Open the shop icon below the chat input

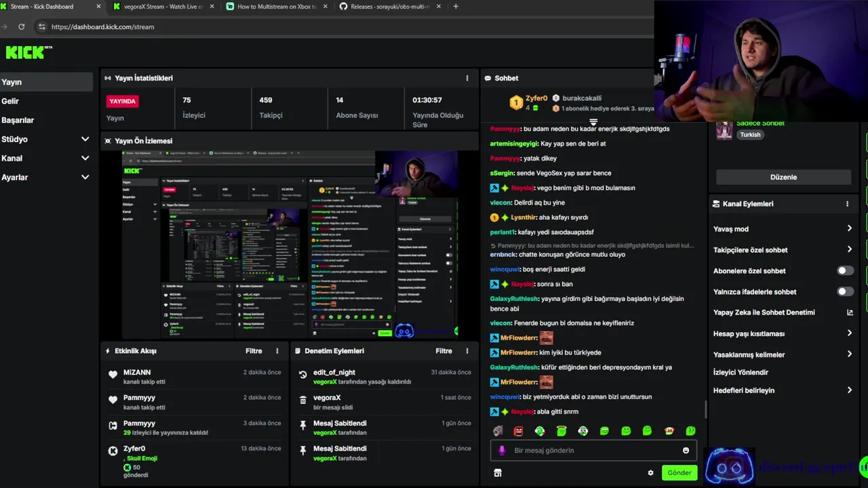[x=497, y=473]
